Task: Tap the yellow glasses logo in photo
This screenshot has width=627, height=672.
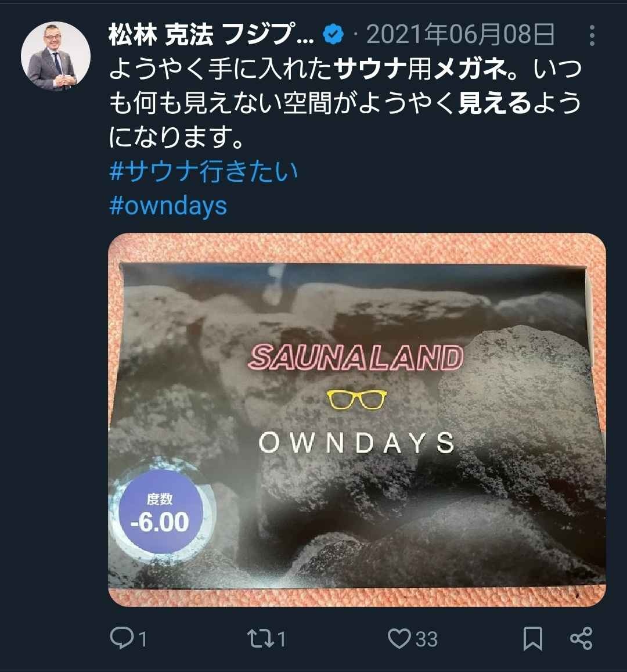Action: click(x=357, y=400)
